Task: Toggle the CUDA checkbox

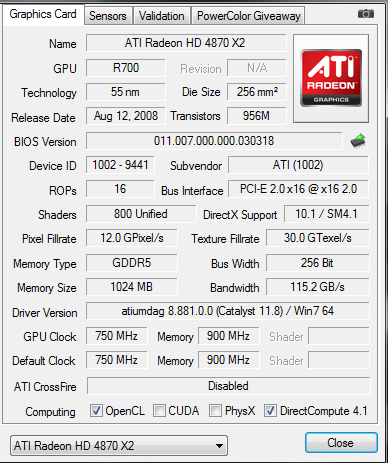Action: pyautogui.click(x=159, y=411)
